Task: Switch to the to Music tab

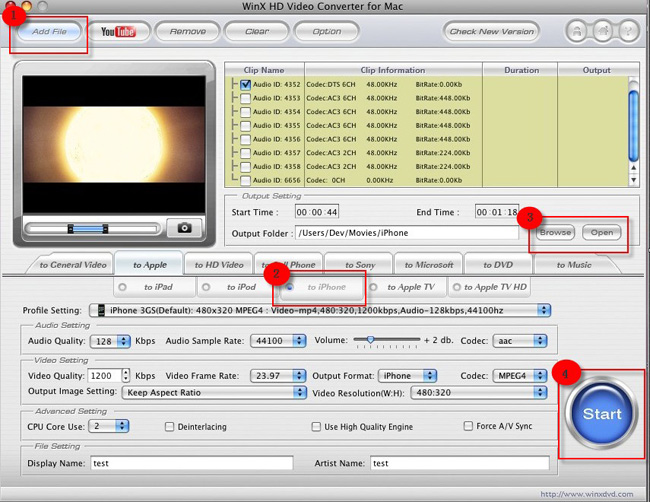Action: [x=574, y=264]
